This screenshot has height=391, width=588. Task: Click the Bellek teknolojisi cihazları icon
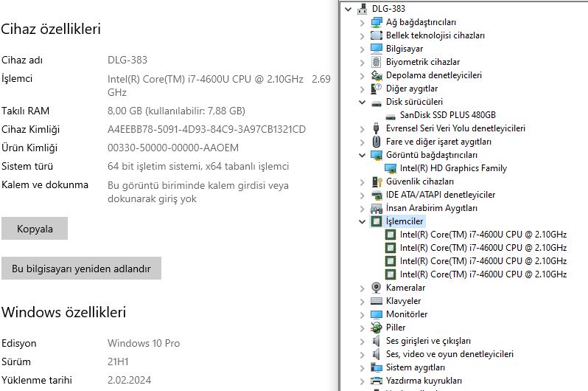376,35
